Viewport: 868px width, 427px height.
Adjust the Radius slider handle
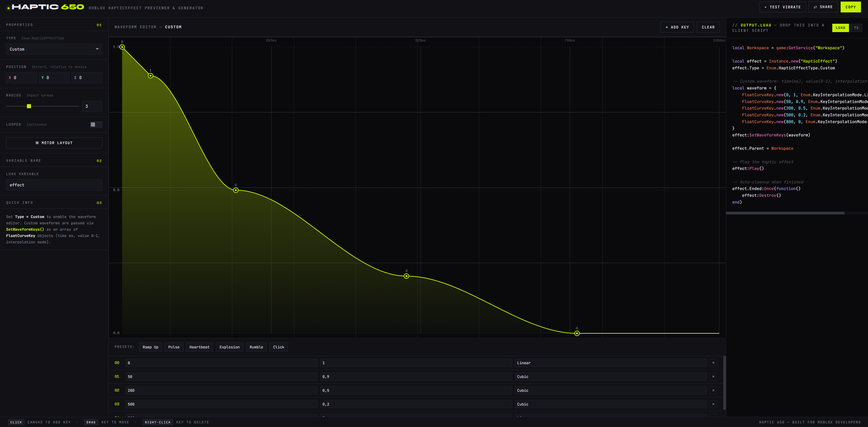pos(29,106)
